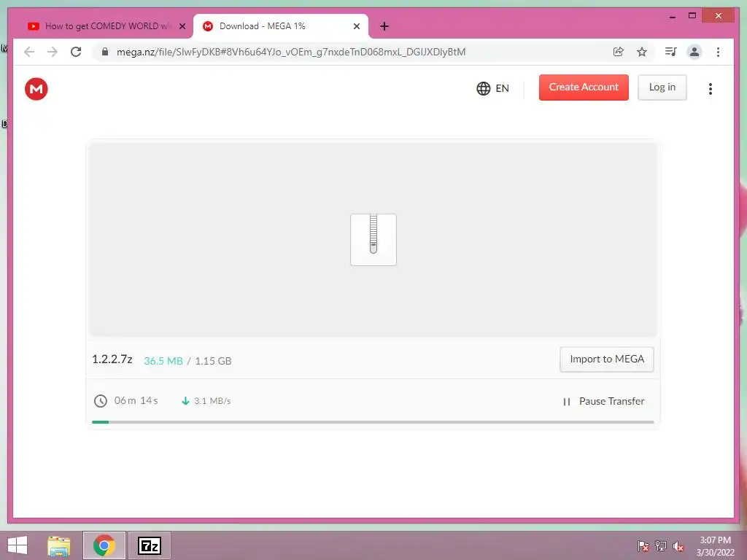
Task: Click the file name 1.2.2.7z
Action: pos(112,359)
